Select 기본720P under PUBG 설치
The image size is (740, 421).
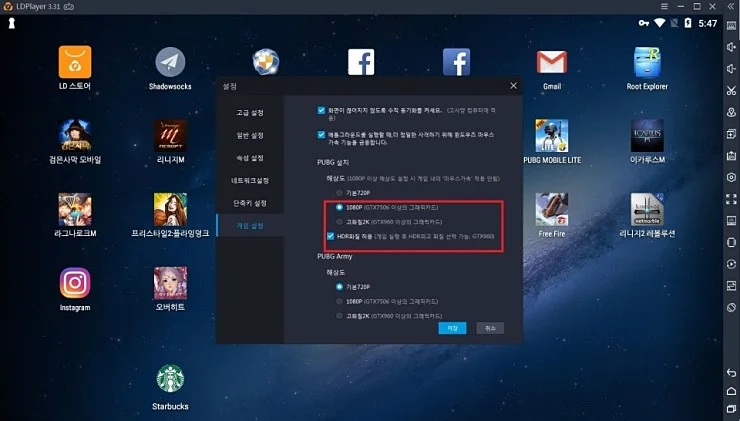(x=339, y=193)
